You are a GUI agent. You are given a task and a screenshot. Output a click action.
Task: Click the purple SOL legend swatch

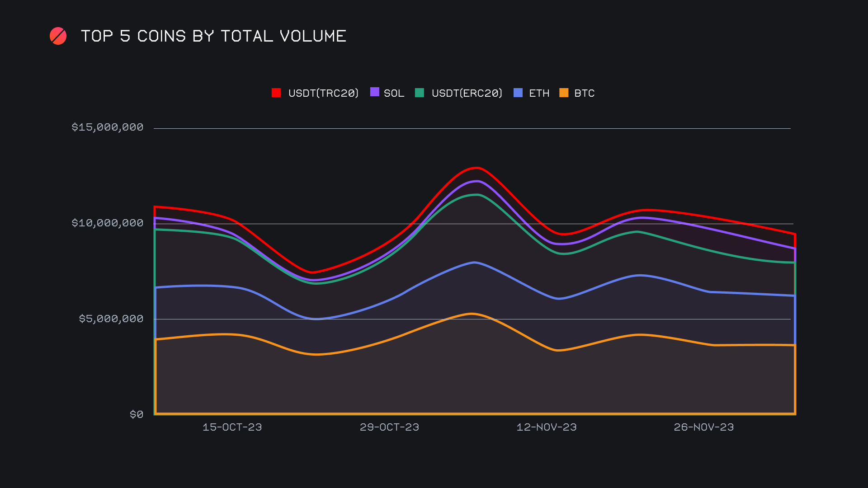pyautogui.click(x=374, y=92)
